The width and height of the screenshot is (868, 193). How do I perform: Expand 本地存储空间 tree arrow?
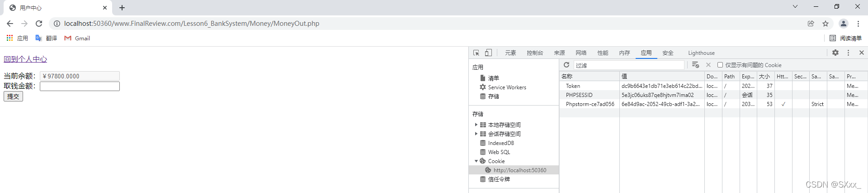[476, 125]
